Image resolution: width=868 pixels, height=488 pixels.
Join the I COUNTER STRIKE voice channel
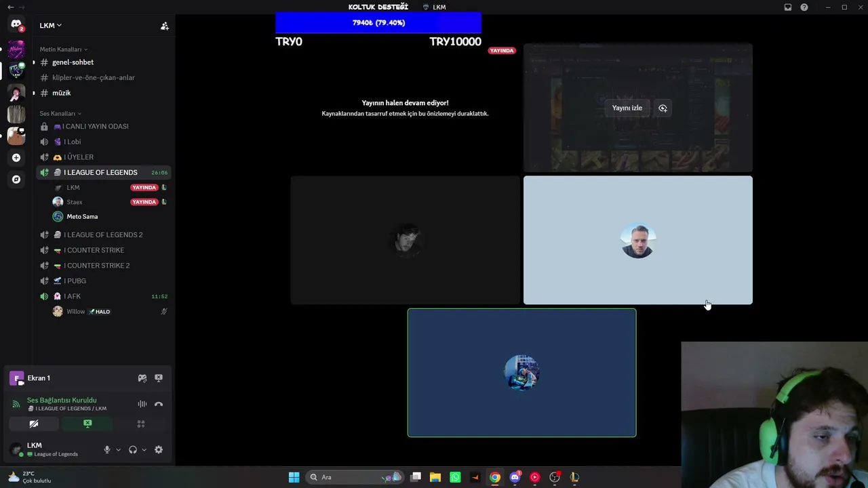click(x=104, y=250)
